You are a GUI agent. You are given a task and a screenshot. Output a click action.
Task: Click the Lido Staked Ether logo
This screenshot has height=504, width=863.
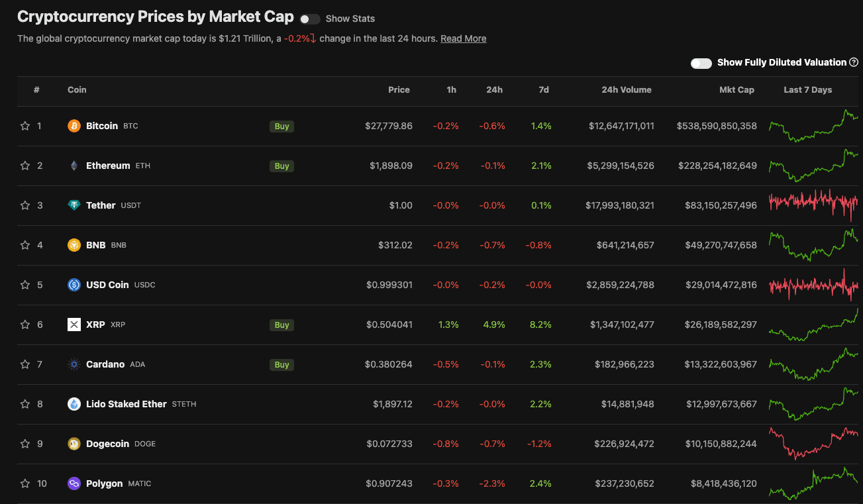pos(74,404)
